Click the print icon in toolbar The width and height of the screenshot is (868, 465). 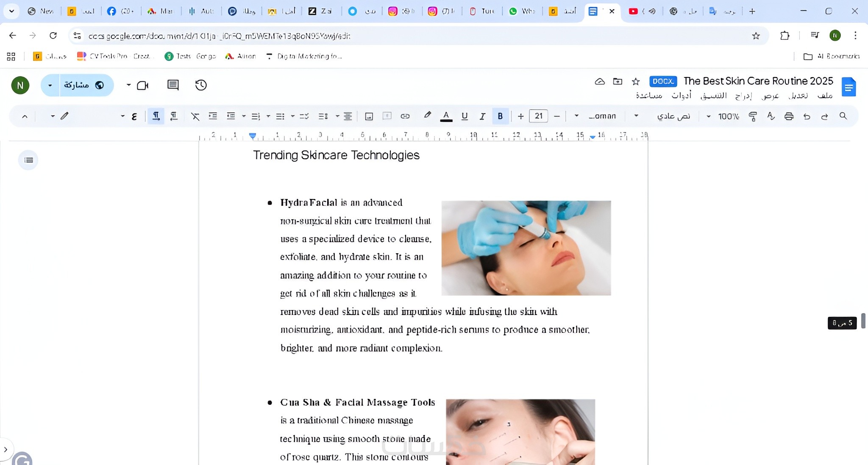pyautogui.click(x=789, y=116)
